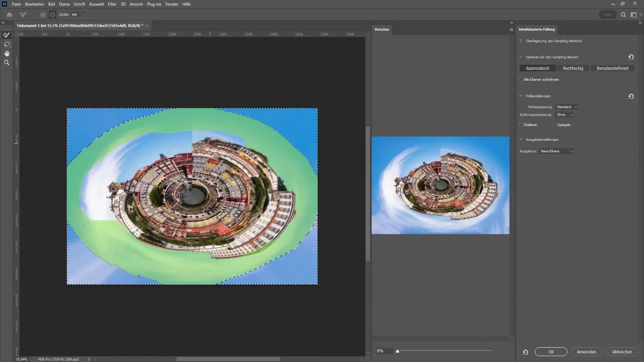
Task: Open the Auswahl menu
Action: click(96, 4)
